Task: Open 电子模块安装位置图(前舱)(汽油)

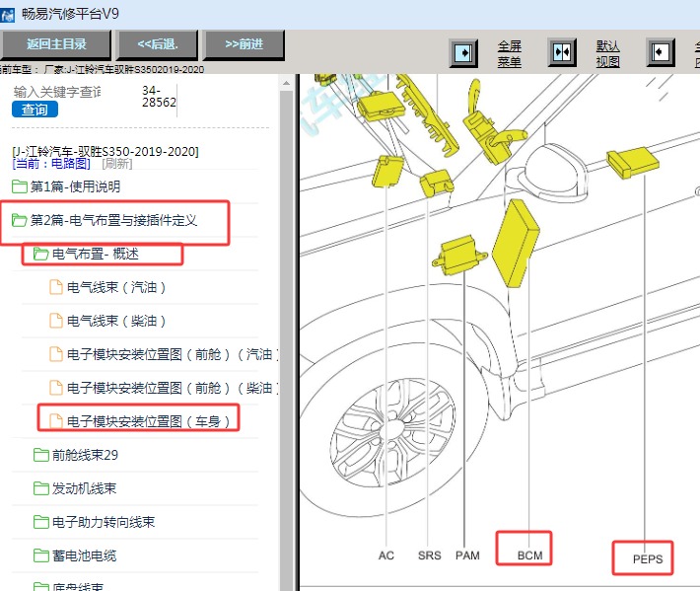Action: coord(173,354)
